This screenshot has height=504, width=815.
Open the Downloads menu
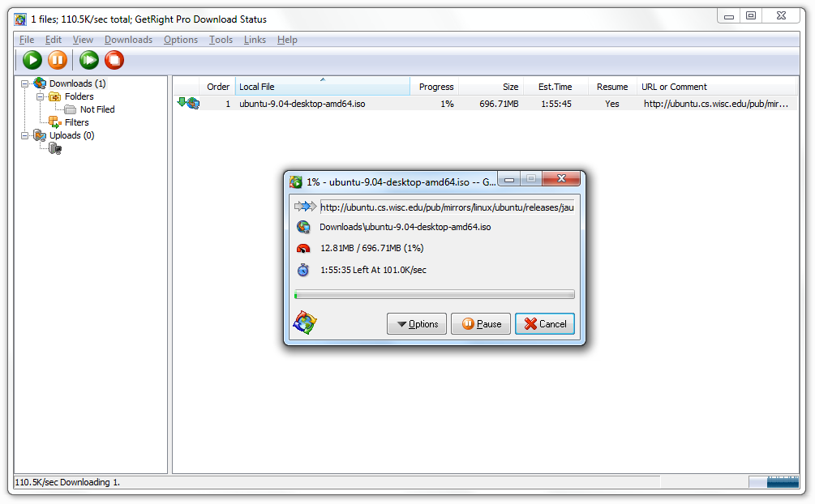(128, 40)
